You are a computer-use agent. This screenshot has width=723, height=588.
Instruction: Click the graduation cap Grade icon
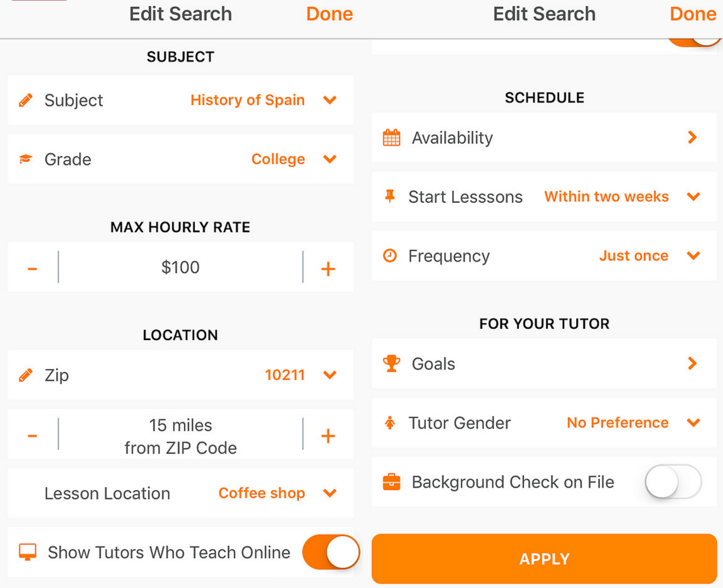coord(26,159)
